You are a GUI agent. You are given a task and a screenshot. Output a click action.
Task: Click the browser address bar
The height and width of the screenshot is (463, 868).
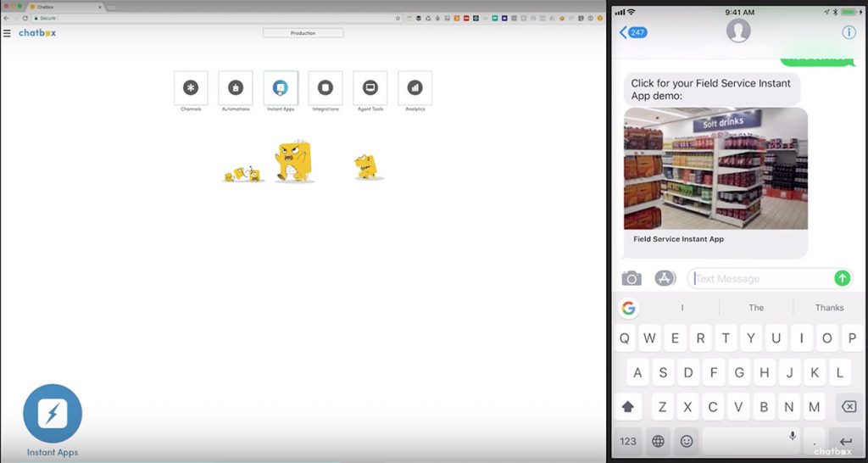click(x=216, y=19)
